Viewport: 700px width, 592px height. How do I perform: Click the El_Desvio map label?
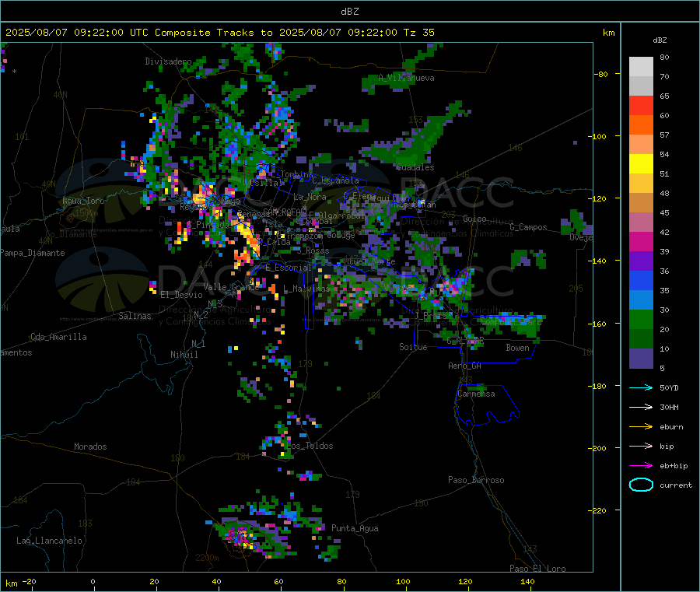pos(181,295)
